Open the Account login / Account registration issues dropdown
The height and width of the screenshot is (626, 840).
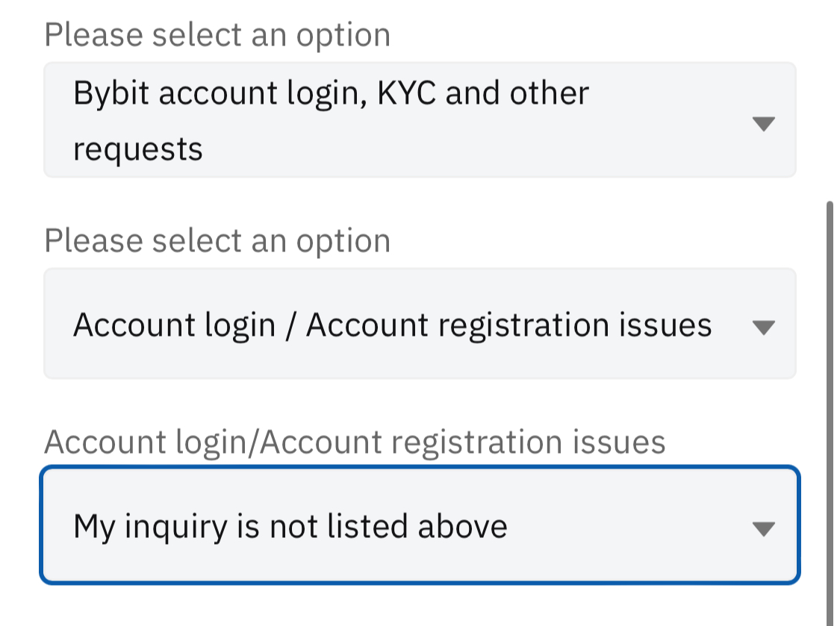tap(419, 324)
